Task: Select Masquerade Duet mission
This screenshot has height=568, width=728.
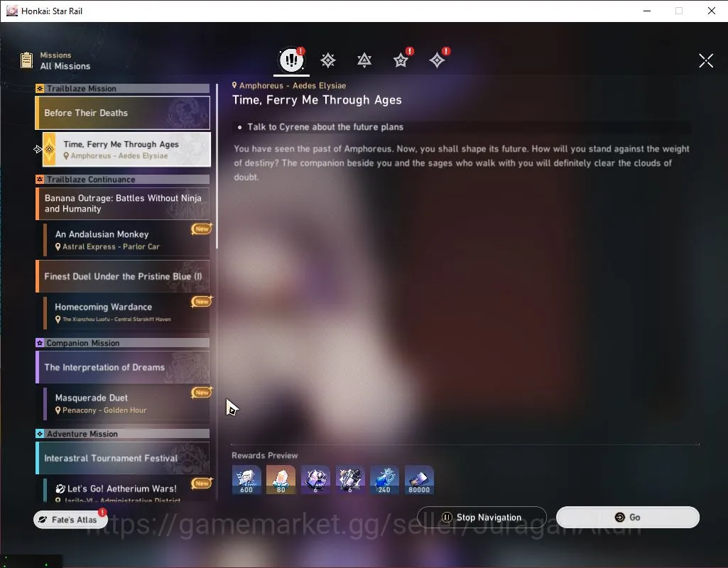Action: point(126,403)
